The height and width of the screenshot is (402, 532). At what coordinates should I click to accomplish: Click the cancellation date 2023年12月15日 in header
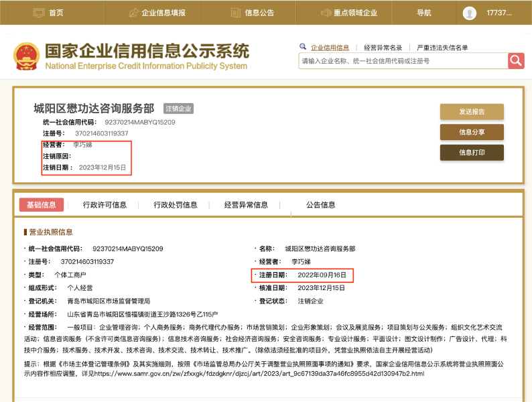pyautogui.click(x=102, y=167)
